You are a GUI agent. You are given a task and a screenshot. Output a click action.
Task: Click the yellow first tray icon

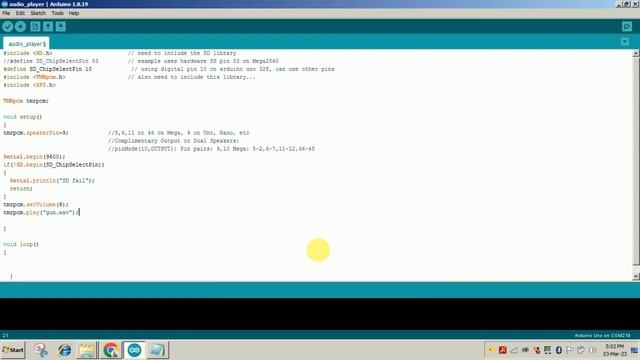click(491, 350)
